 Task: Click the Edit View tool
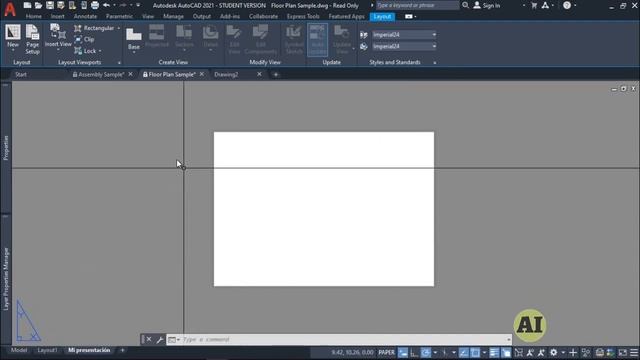(x=234, y=40)
